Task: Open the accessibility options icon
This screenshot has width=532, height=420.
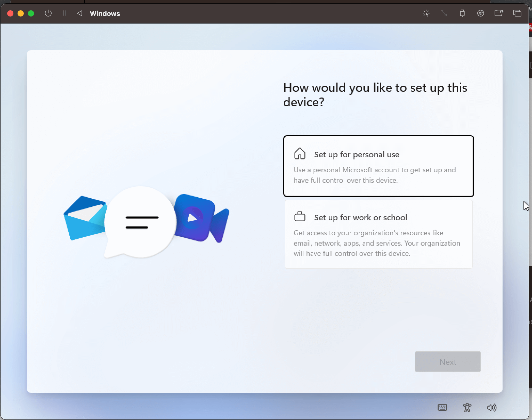Action: tap(467, 407)
